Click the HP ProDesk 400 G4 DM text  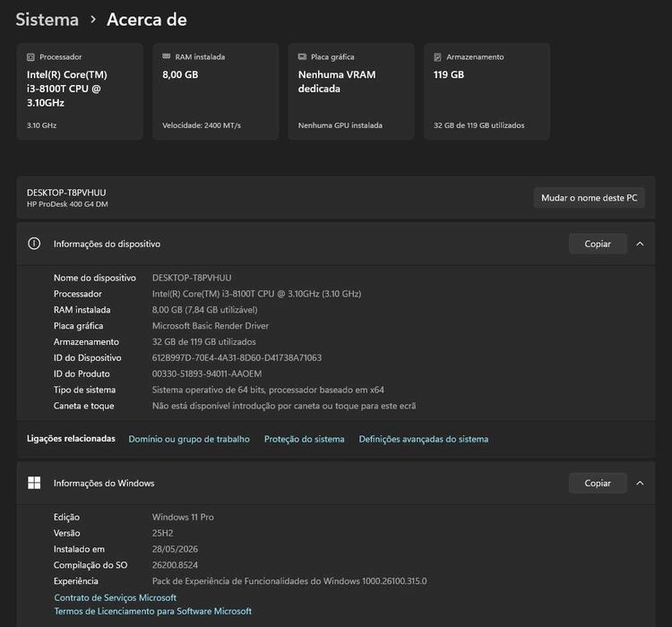click(67, 204)
